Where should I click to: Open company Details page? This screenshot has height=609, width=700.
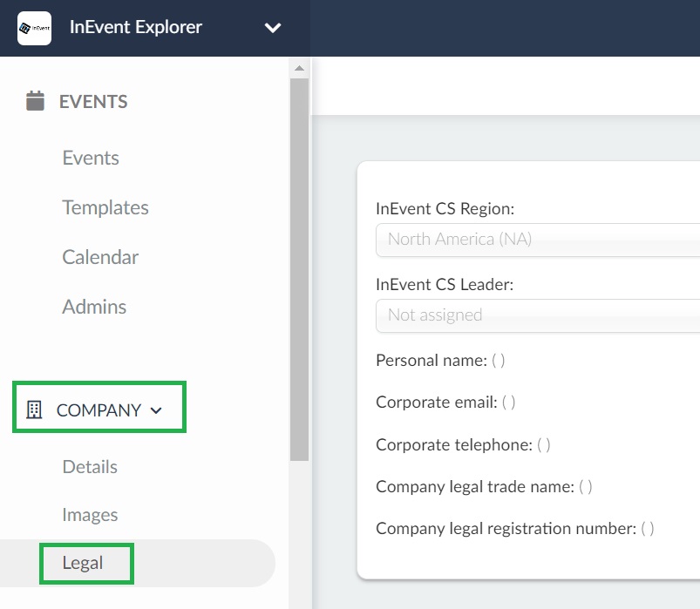coord(90,467)
